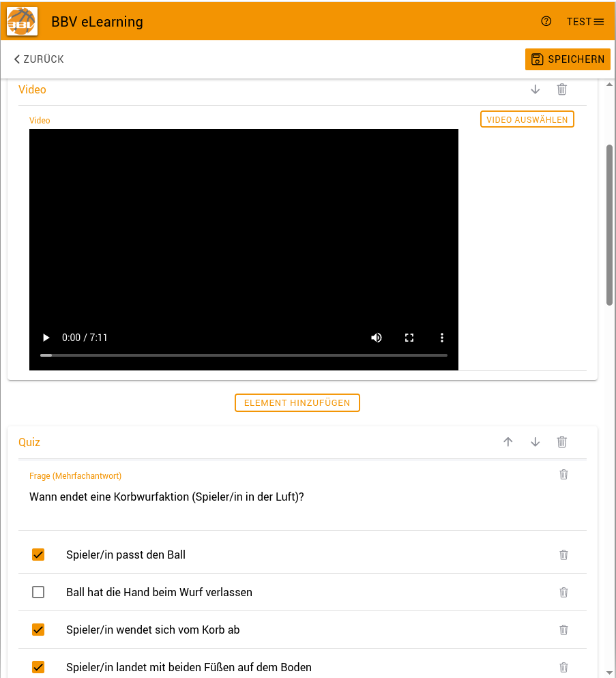Viewport: 616px width, 678px height.
Task: Add an element with ELEMENT HINZUFÜGEN
Action: [297, 403]
